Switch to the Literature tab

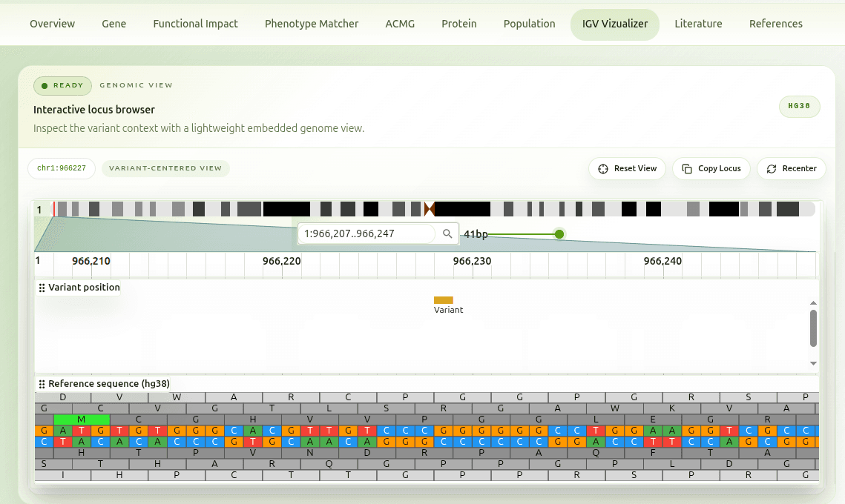pyautogui.click(x=697, y=24)
